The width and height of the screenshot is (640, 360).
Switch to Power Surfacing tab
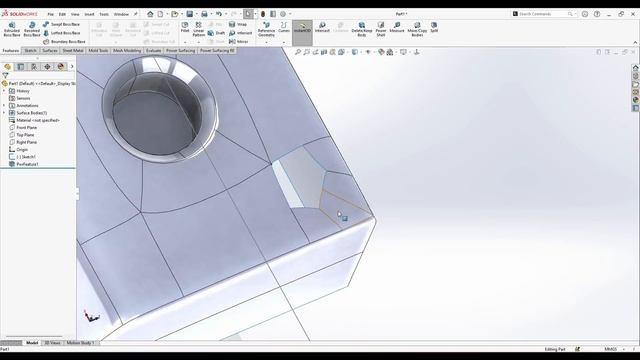point(180,51)
